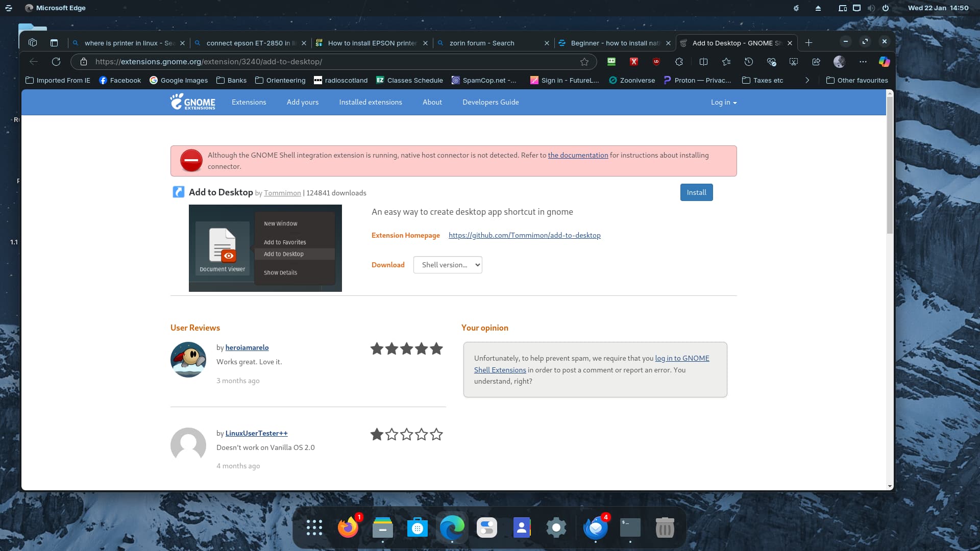Open the Facebook favourite

120,80
